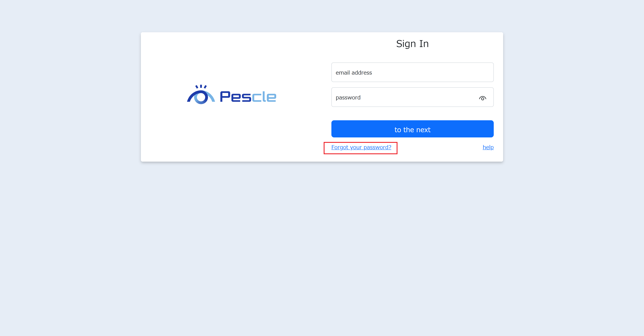Click the password placeholder text area
Viewport: 644px width, 336px height.
(362, 97)
